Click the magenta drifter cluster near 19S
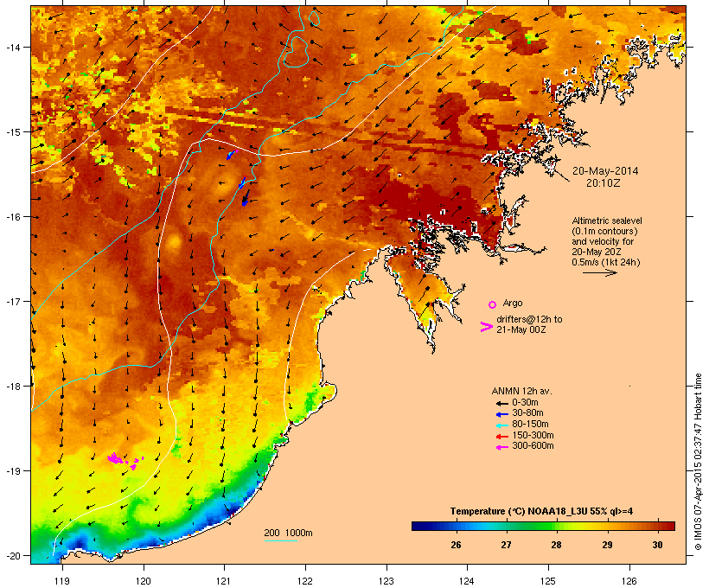The image size is (709, 588). point(125,460)
